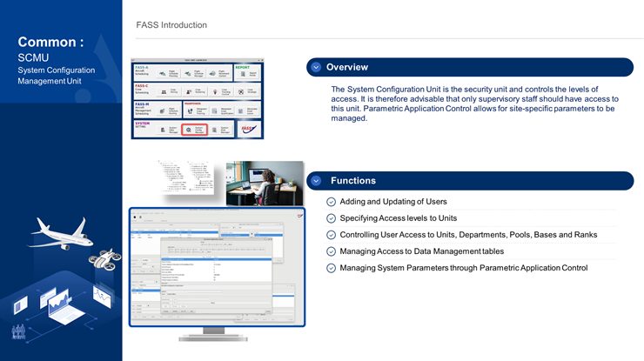Image resolution: width=644 pixels, height=361 pixels.
Task: Toggle checkmark beside Specifying Access levels to Units
Action: pos(331,218)
